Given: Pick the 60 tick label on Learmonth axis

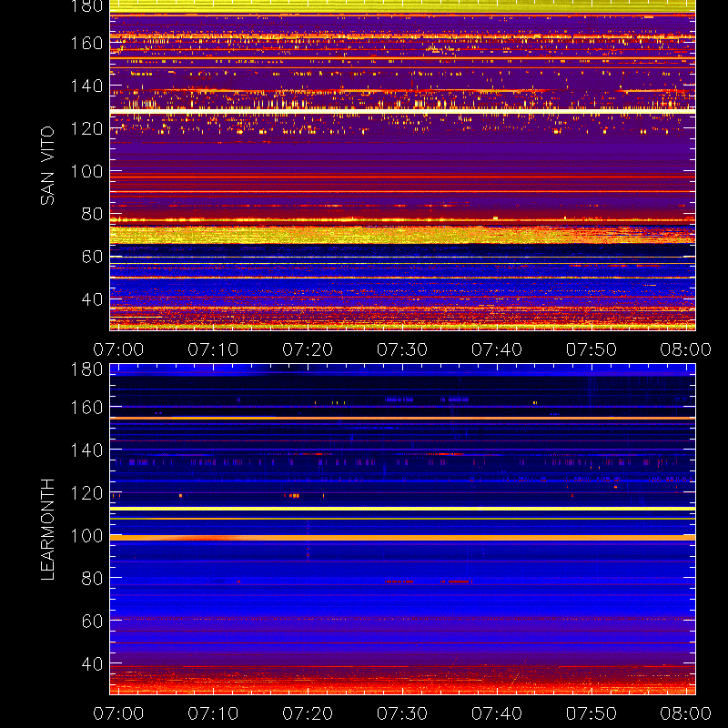Looking at the screenshot, I should [92, 622].
